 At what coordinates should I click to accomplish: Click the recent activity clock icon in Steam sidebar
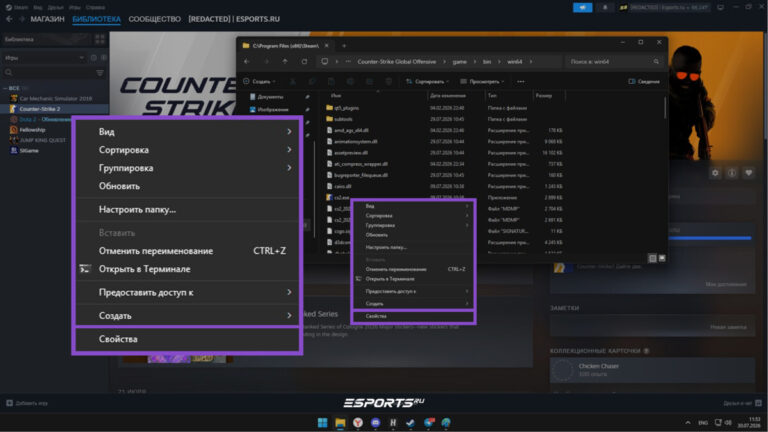[x=94, y=58]
